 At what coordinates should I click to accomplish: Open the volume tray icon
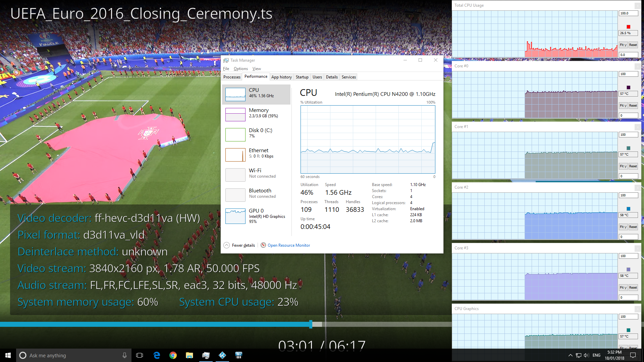point(586,355)
